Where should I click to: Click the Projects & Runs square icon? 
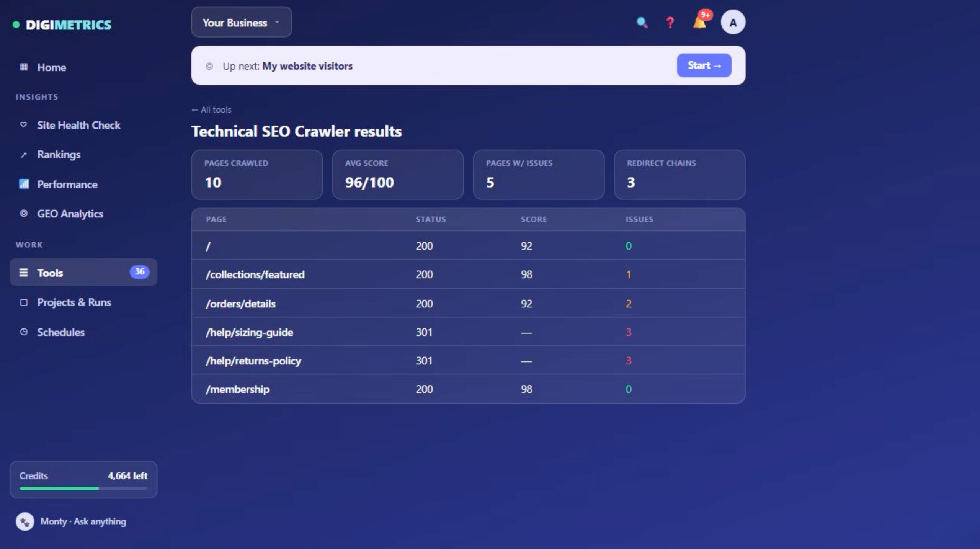click(x=24, y=302)
